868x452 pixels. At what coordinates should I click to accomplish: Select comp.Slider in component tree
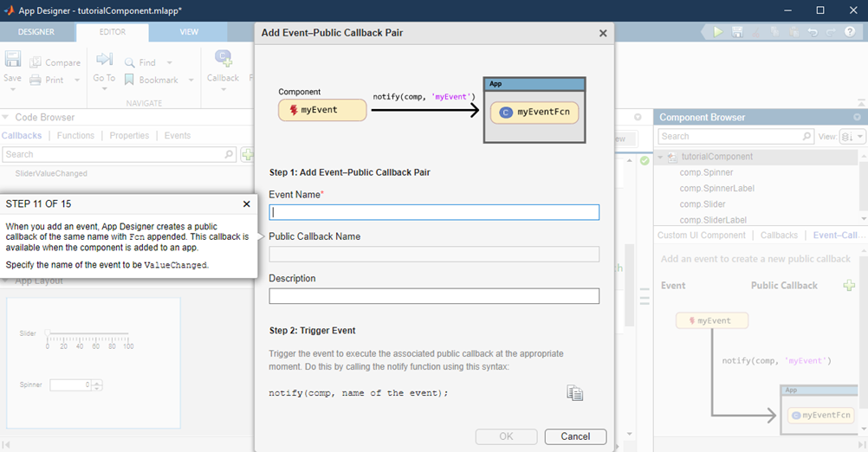(x=702, y=204)
